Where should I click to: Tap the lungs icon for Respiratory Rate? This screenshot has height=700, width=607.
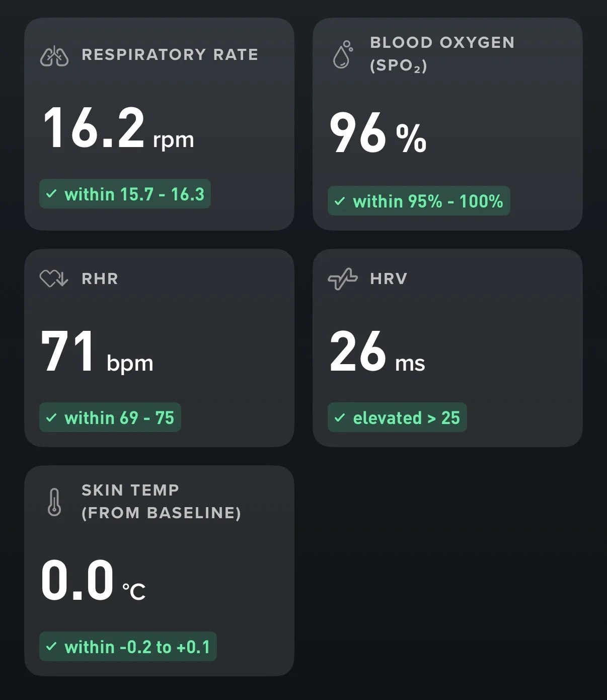click(54, 56)
